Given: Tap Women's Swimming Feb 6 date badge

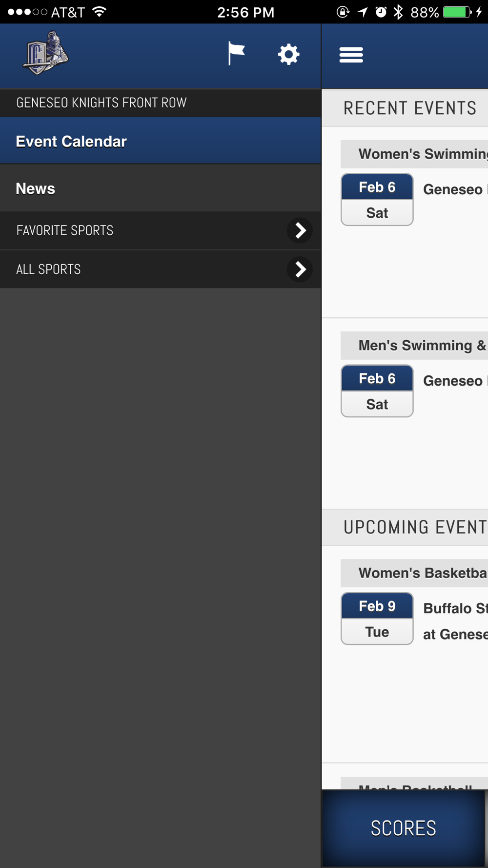Looking at the screenshot, I should (377, 200).
